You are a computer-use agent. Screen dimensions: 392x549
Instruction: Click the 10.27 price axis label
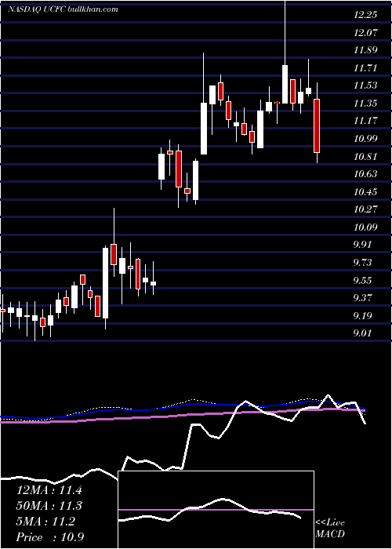[x=365, y=209]
